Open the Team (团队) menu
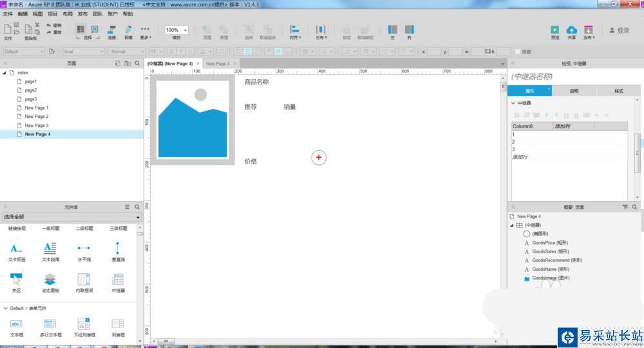Viewport: 644px width, 348px height. (x=97, y=14)
